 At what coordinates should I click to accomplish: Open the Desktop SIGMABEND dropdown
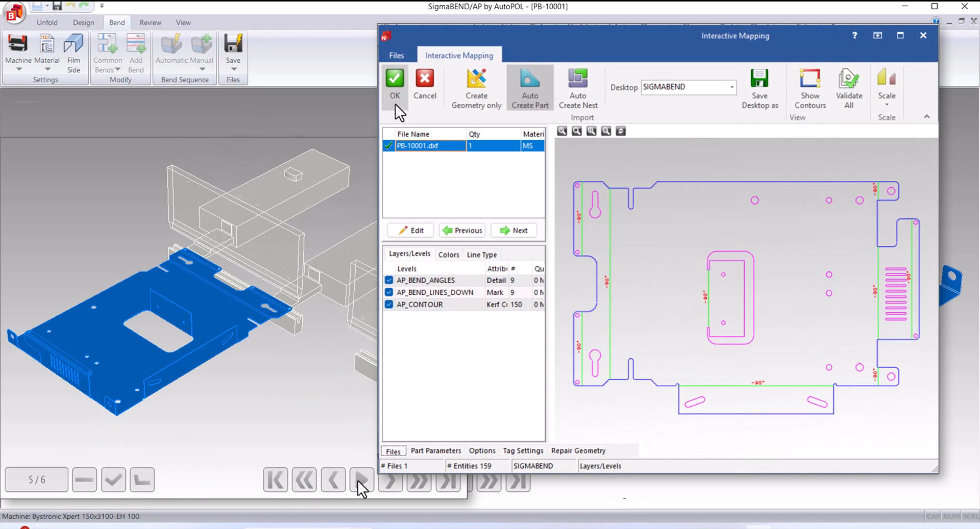(731, 87)
